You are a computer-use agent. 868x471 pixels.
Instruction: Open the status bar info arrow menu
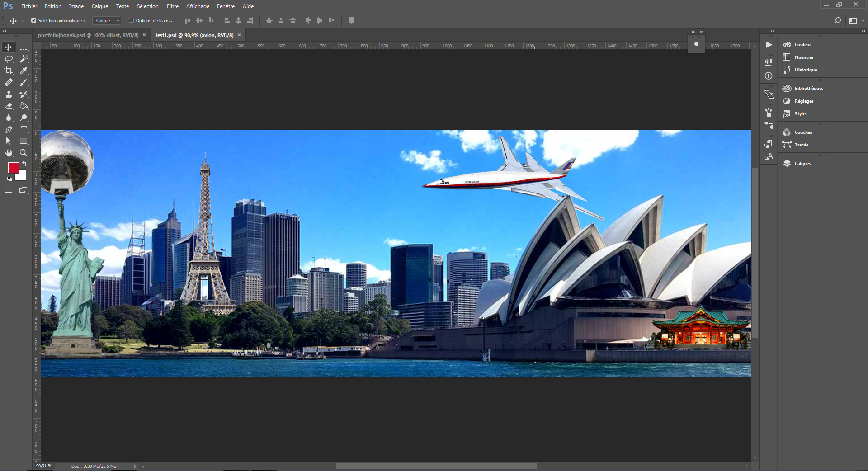pyautogui.click(x=134, y=466)
